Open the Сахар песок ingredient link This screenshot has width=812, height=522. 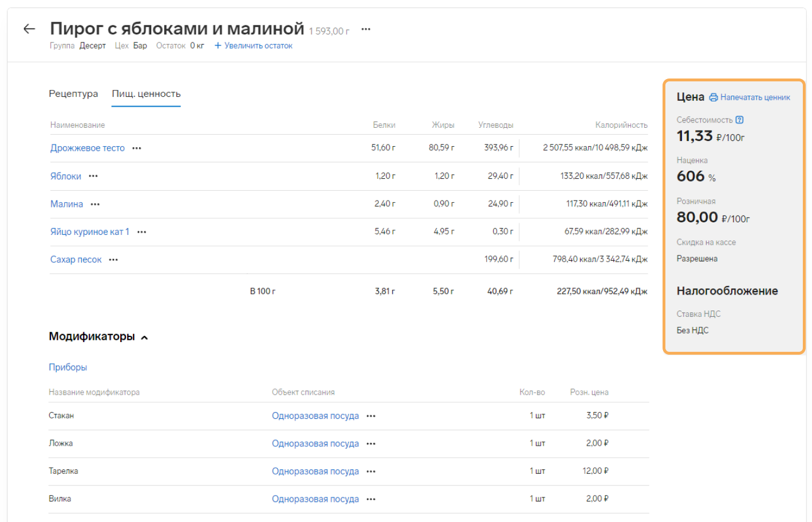pos(76,260)
